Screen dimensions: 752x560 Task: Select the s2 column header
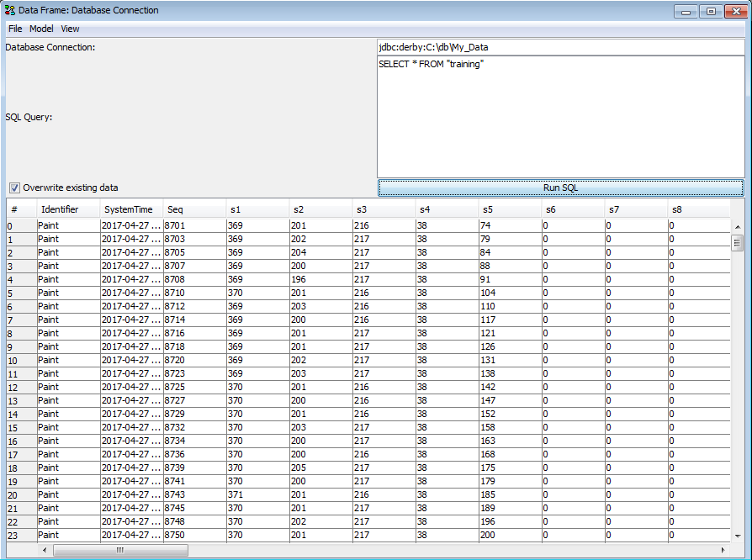click(320, 209)
